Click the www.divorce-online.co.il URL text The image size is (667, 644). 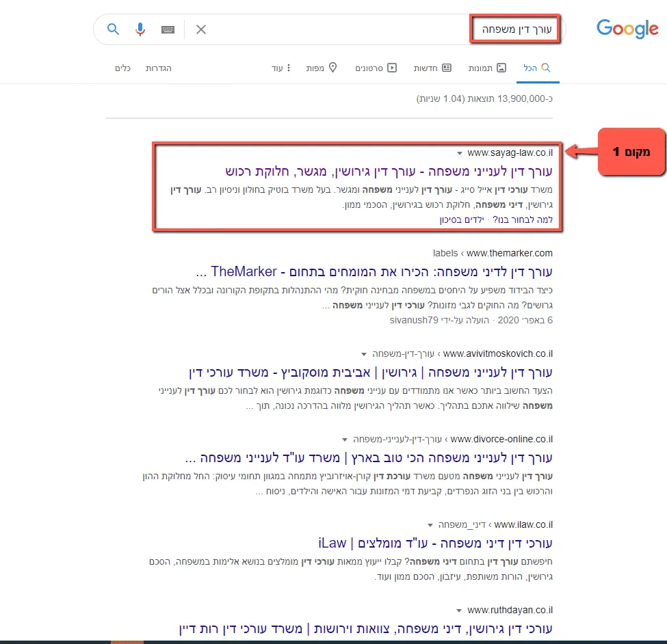tap(501, 439)
